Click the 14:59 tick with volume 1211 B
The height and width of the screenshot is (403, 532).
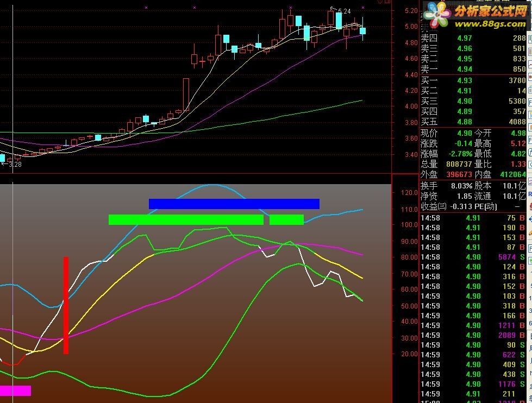coord(473,326)
